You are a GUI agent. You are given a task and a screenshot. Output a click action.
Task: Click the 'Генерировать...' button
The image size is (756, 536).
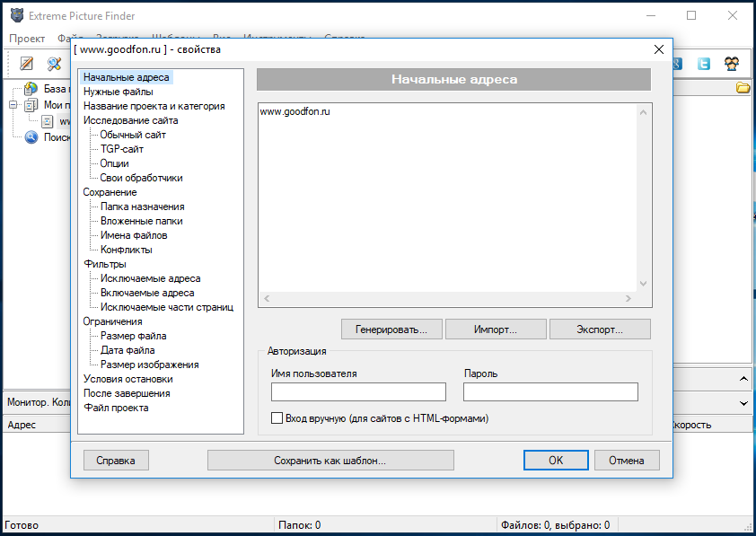[391, 330]
